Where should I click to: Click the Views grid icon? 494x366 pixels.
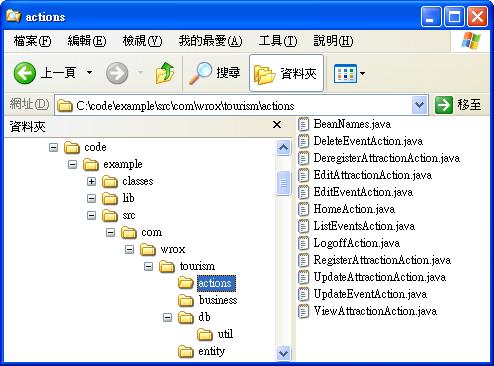(345, 73)
